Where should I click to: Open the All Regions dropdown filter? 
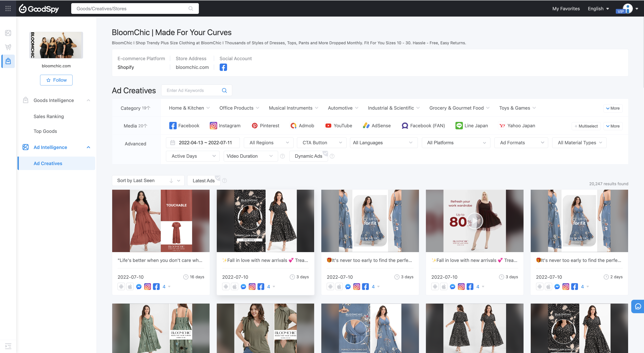pos(267,142)
